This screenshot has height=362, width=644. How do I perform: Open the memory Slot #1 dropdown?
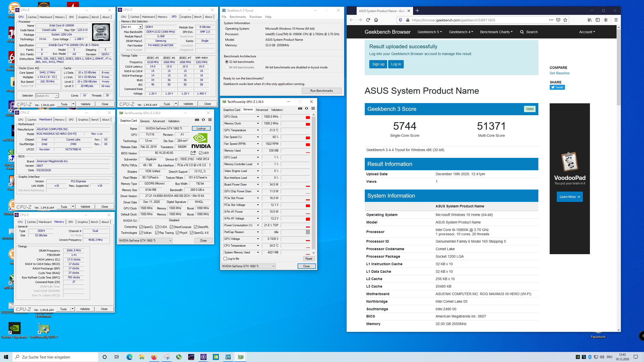(140, 27)
